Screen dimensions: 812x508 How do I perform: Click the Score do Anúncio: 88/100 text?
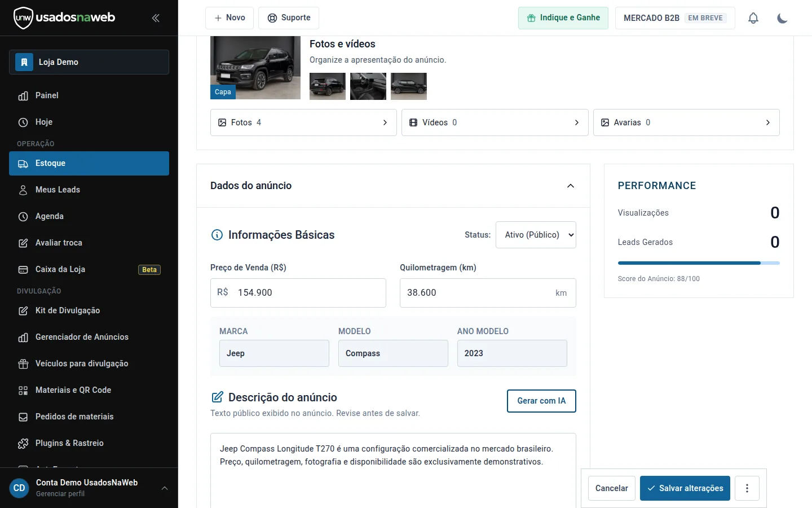tap(659, 279)
